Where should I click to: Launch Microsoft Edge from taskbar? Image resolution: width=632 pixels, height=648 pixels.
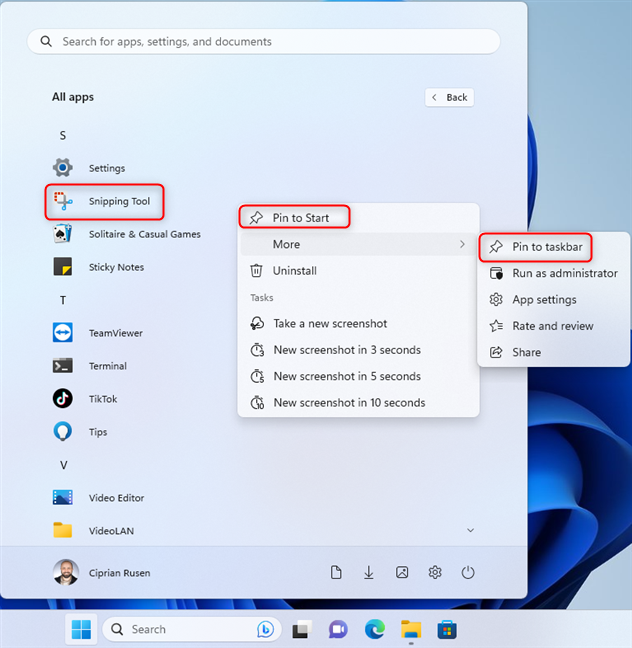click(374, 629)
